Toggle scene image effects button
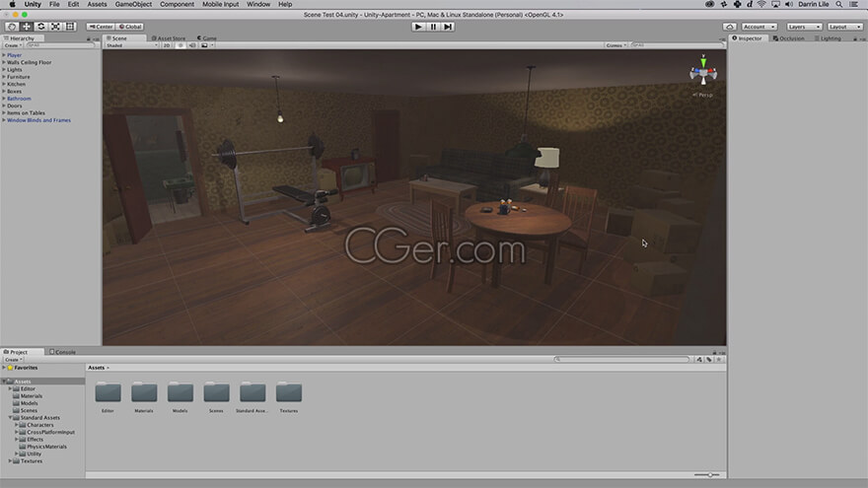 tap(205, 45)
